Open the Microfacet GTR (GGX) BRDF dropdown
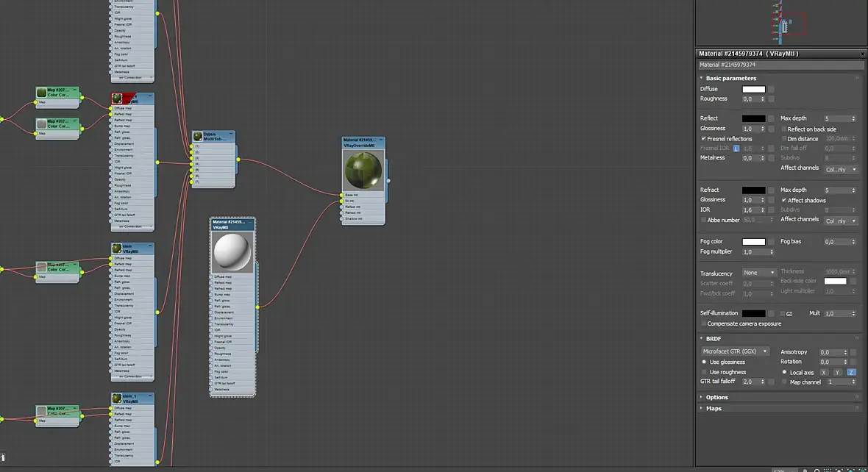 click(x=735, y=351)
